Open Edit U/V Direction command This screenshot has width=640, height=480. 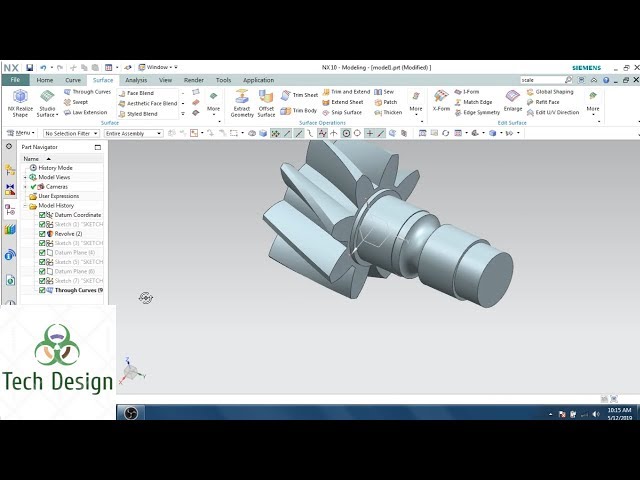[553, 112]
